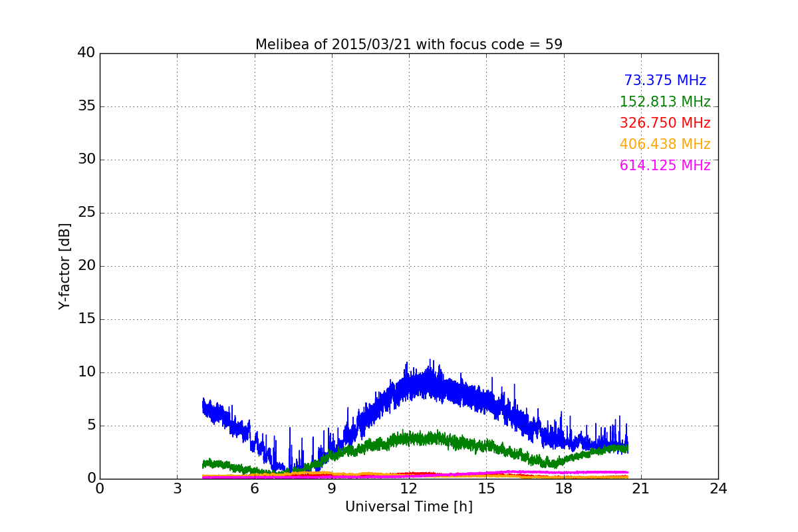Click the x-axis tick label 6
This screenshot has width=798, height=532.
point(255,489)
